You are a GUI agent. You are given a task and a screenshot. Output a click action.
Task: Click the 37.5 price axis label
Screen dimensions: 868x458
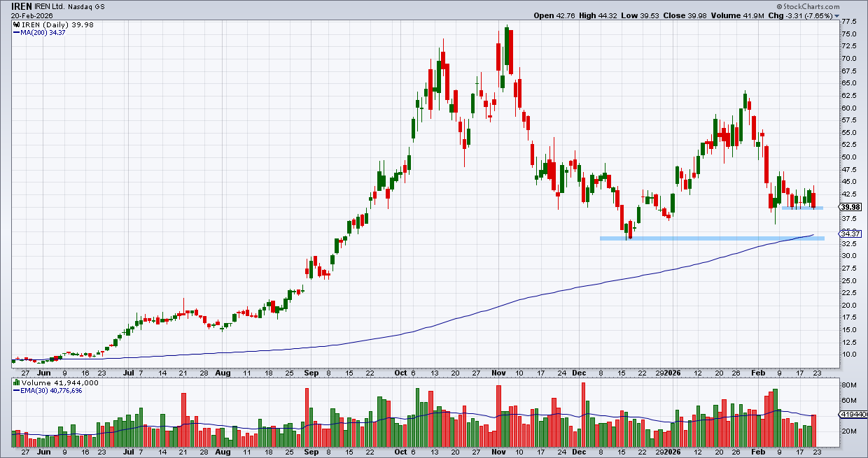tap(850, 219)
